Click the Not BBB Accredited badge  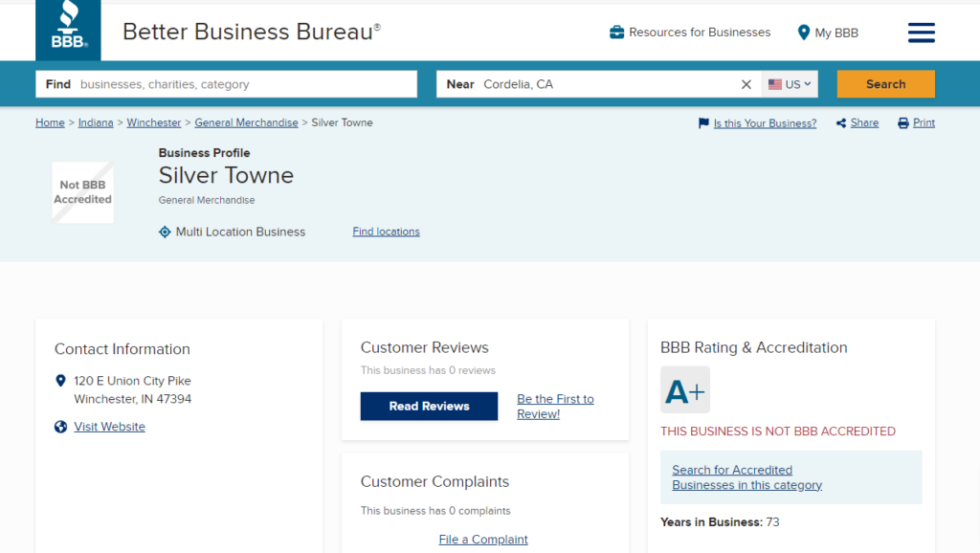coord(82,192)
